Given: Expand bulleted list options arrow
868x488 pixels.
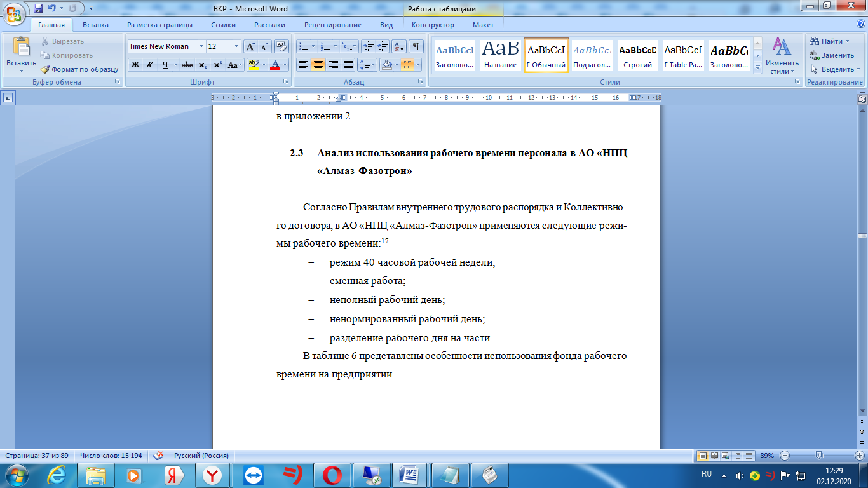Looking at the screenshot, I should (313, 46).
